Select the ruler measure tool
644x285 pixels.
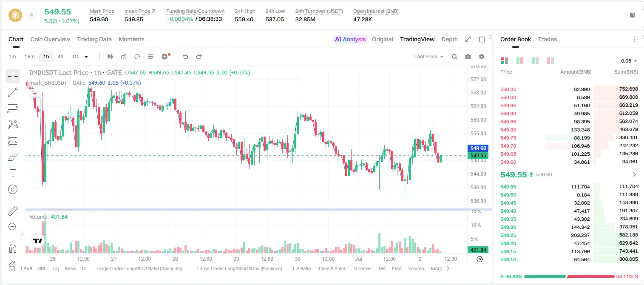pyautogui.click(x=13, y=211)
